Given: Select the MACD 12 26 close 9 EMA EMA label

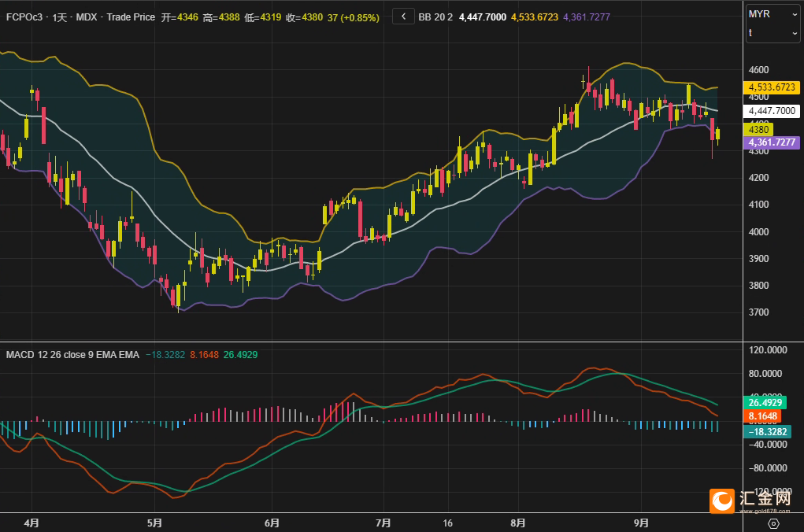Looking at the screenshot, I should (72, 355).
